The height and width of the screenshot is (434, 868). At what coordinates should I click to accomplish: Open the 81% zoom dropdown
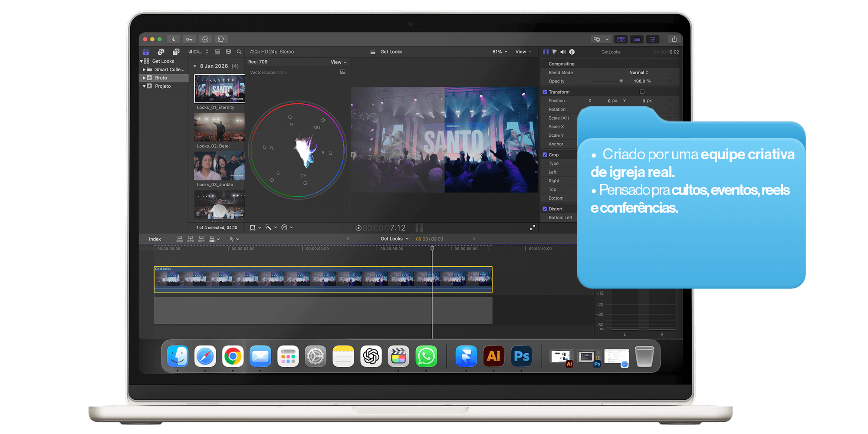[x=500, y=52]
